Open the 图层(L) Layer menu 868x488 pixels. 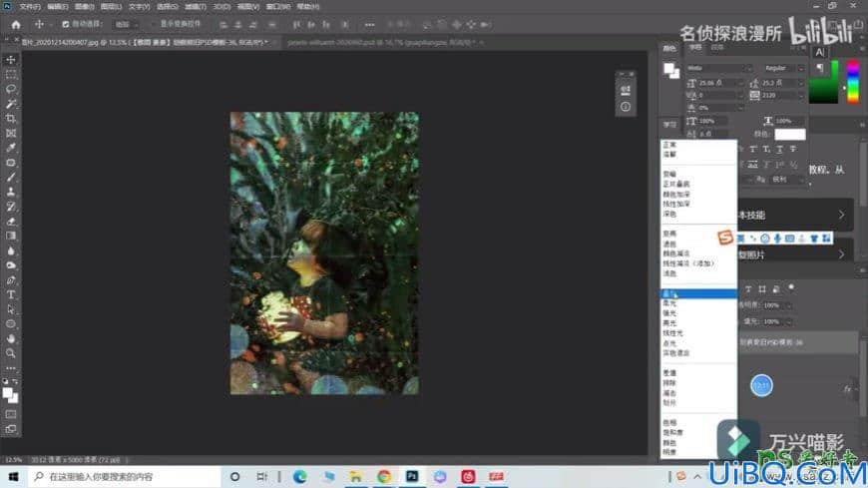pos(111,7)
